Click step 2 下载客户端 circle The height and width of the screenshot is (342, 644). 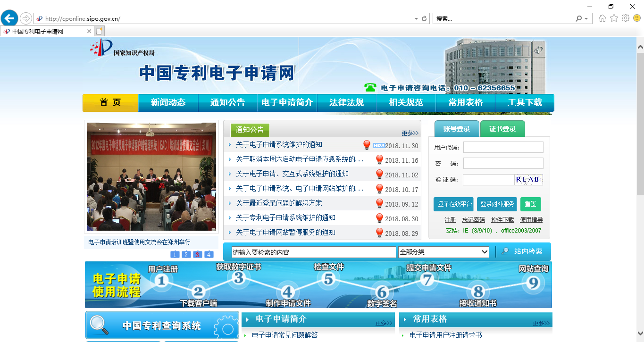pos(199,292)
